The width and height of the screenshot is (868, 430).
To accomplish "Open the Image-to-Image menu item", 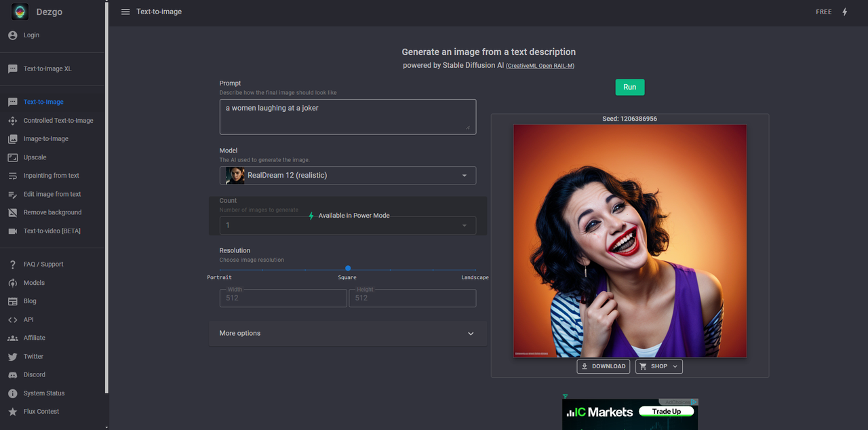I will [45, 139].
